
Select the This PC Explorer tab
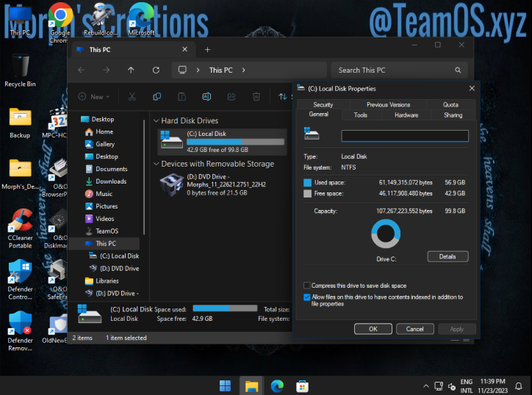132,49
